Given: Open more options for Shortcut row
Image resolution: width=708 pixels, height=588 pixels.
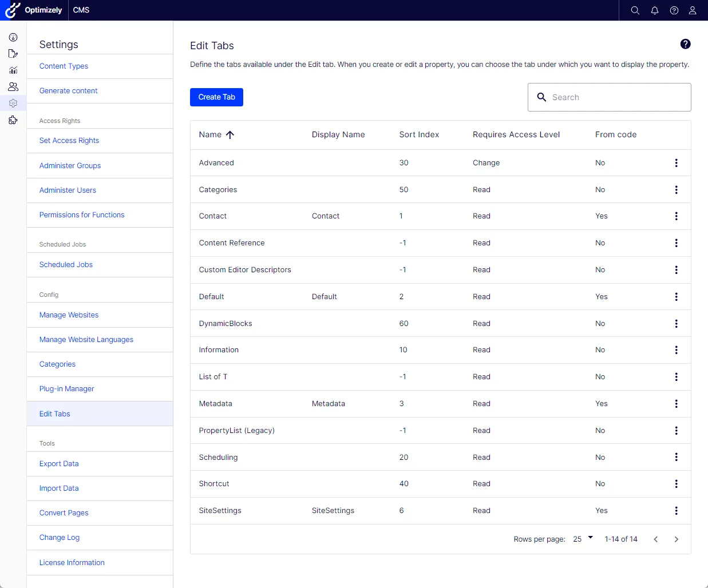Looking at the screenshot, I should point(677,484).
